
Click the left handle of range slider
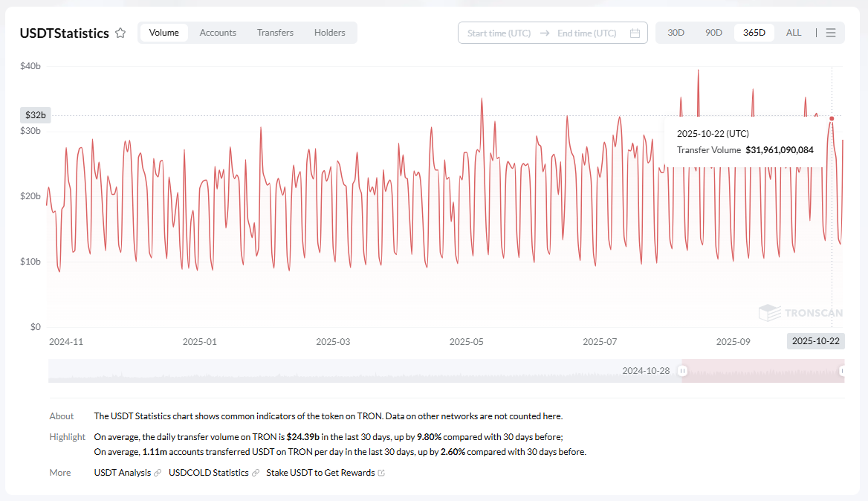coord(684,370)
